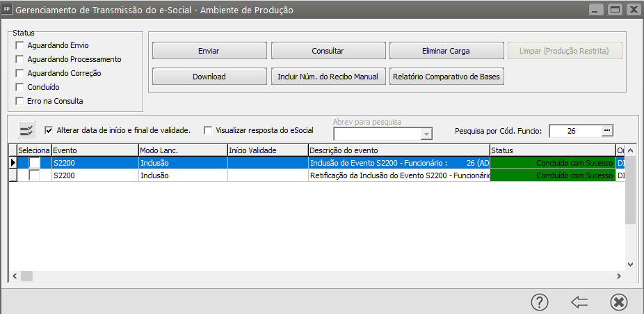Click the FP application icon in title bar
This screenshot has width=644, height=314.
(8, 10)
